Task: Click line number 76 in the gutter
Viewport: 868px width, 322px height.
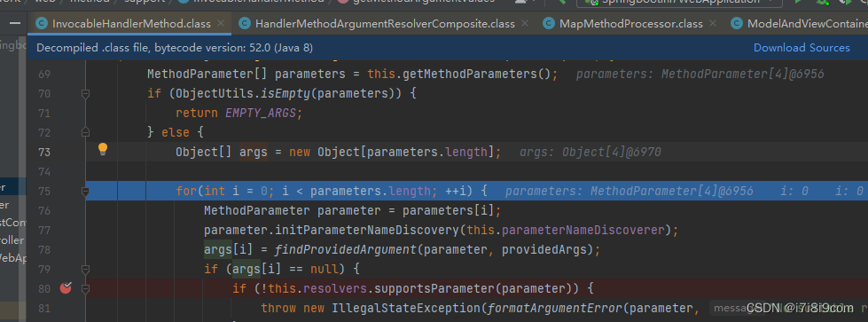Action: point(43,210)
